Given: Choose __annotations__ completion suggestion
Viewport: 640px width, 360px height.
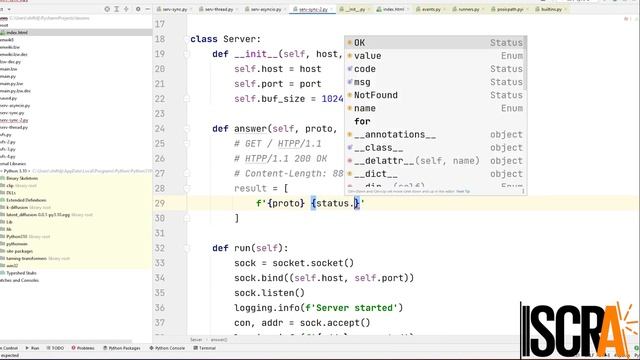Looking at the screenshot, I should (435, 134).
